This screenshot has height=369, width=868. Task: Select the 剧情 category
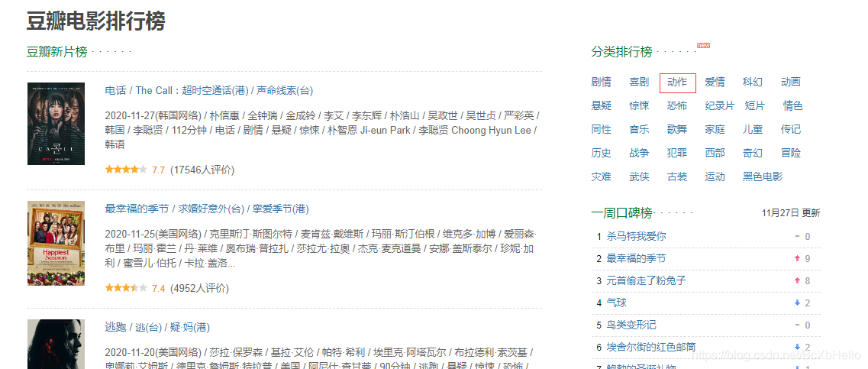(x=601, y=82)
